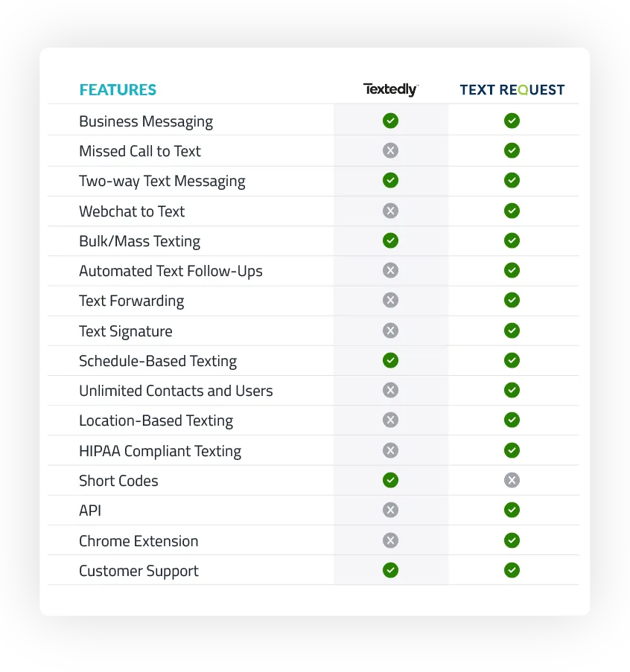
Task: Select the Location-Based Texting feature label
Action: point(156,421)
